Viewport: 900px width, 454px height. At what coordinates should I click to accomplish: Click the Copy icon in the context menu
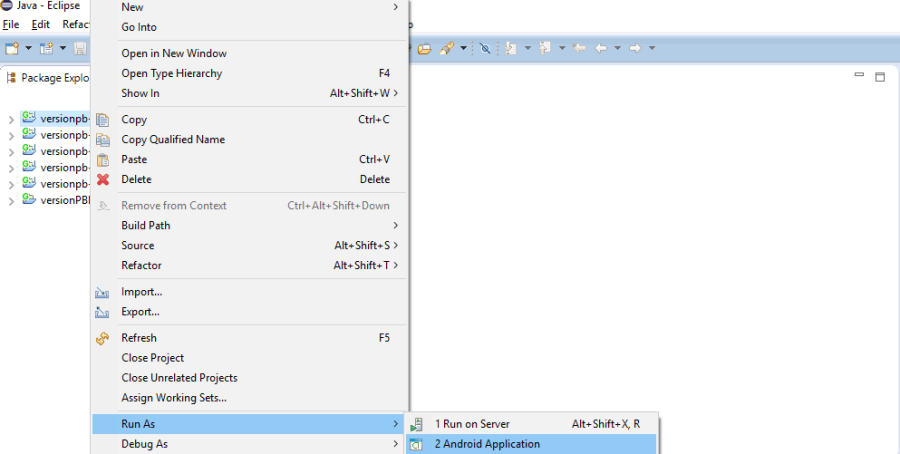(103, 119)
